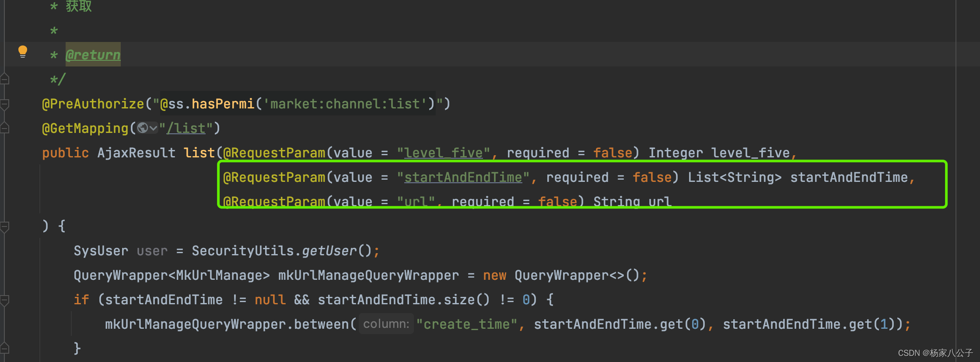This screenshot has width=980, height=362.
Task: Select the @PreAuthorize annotation
Action: [x=93, y=104]
